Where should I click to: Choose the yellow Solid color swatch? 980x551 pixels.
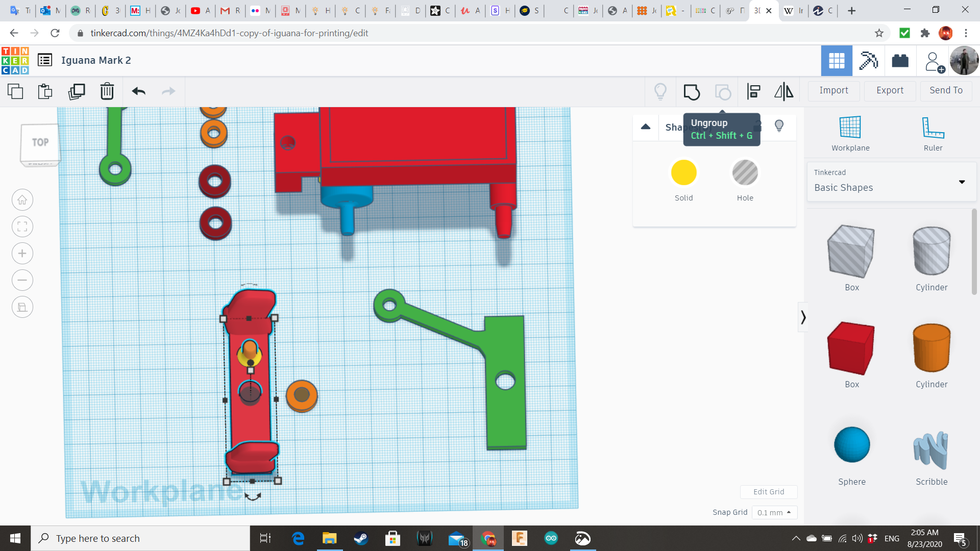pyautogui.click(x=683, y=173)
